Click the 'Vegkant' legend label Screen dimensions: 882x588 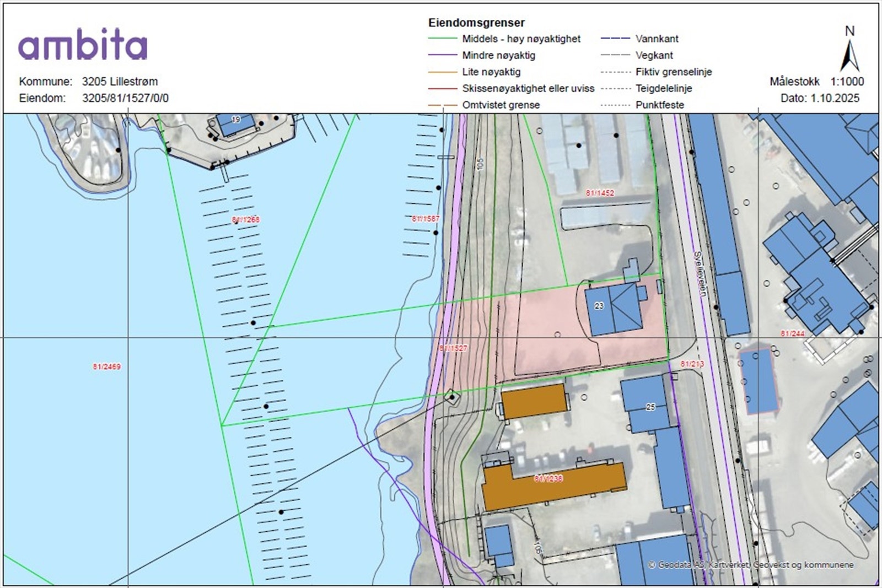coord(654,55)
